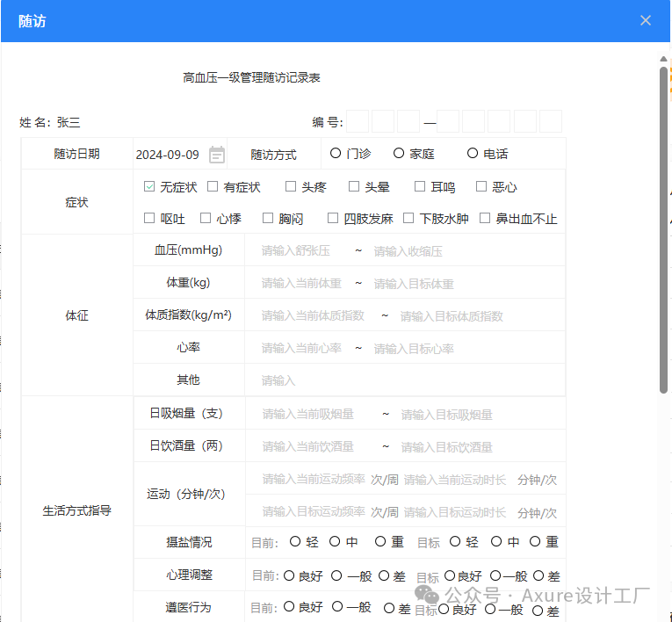This screenshot has height=622, width=672.
Task: Select target 心理调整 一般 radio
Action: [x=495, y=575]
